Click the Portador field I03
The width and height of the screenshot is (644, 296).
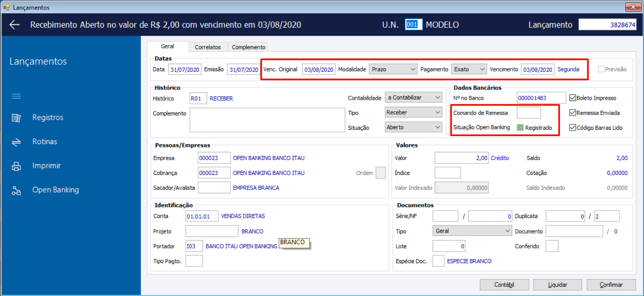point(194,246)
